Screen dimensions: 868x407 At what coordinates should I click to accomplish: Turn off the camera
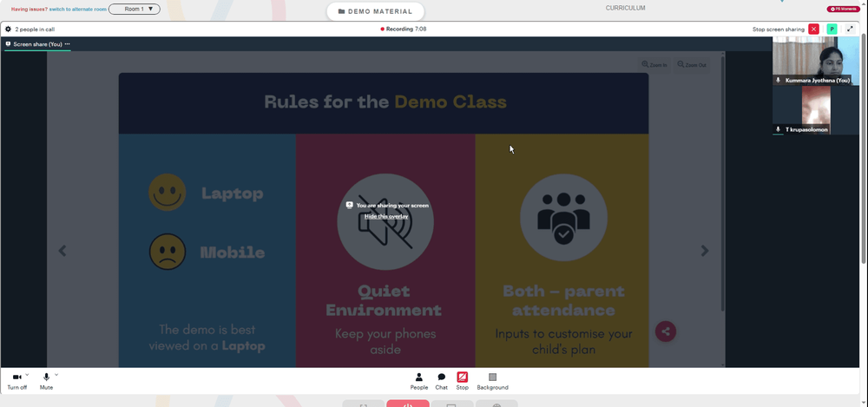click(x=16, y=381)
